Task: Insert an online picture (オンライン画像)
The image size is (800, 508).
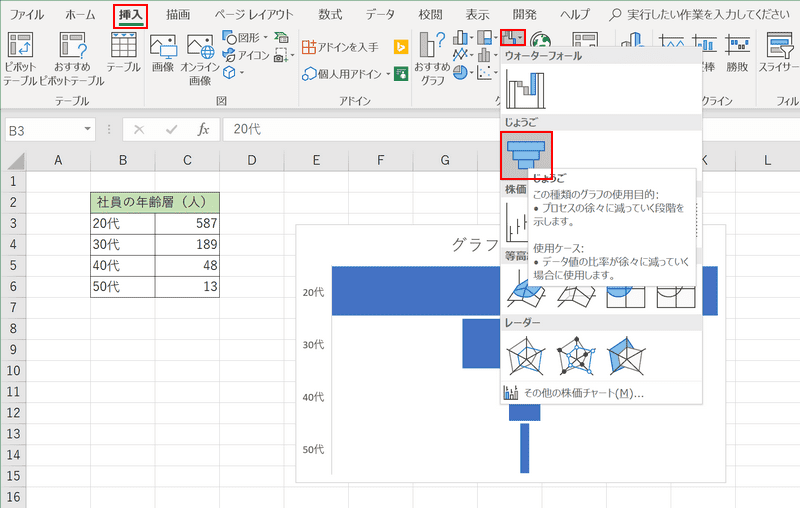Action: point(200,59)
